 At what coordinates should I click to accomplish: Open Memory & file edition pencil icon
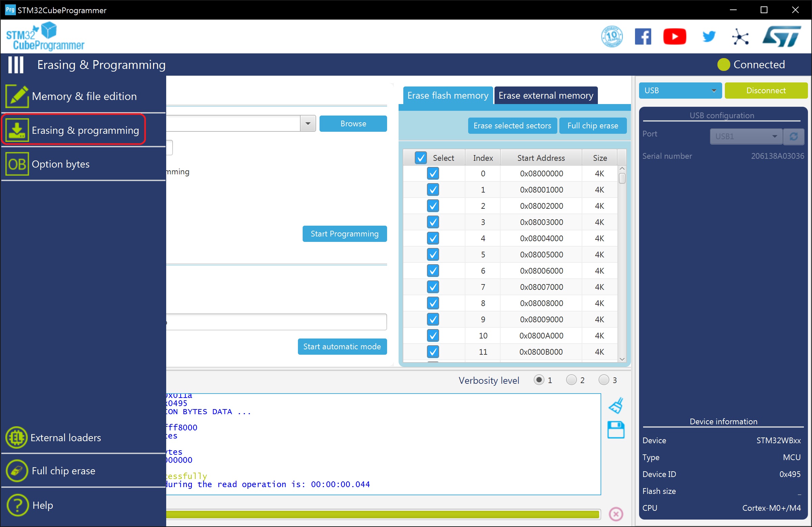(17, 96)
